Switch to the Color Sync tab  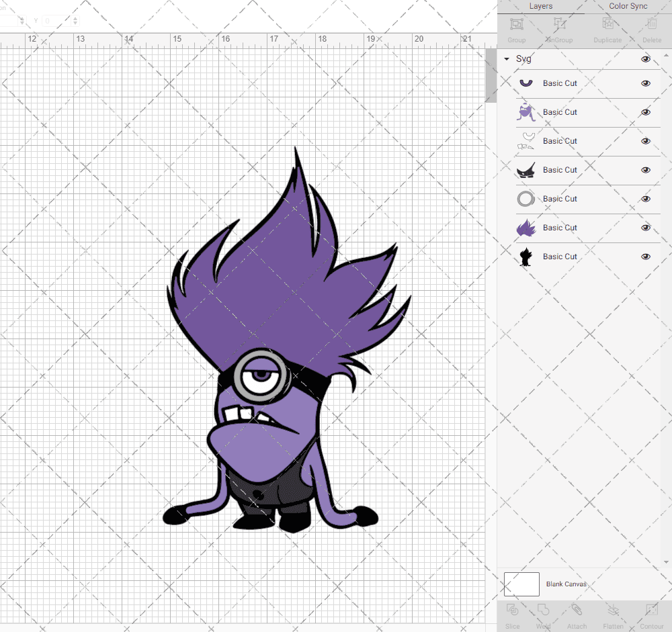[x=628, y=7]
